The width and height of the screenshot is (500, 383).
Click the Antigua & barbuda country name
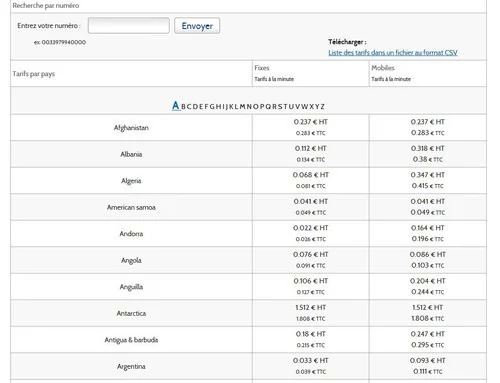click(131, 340)
